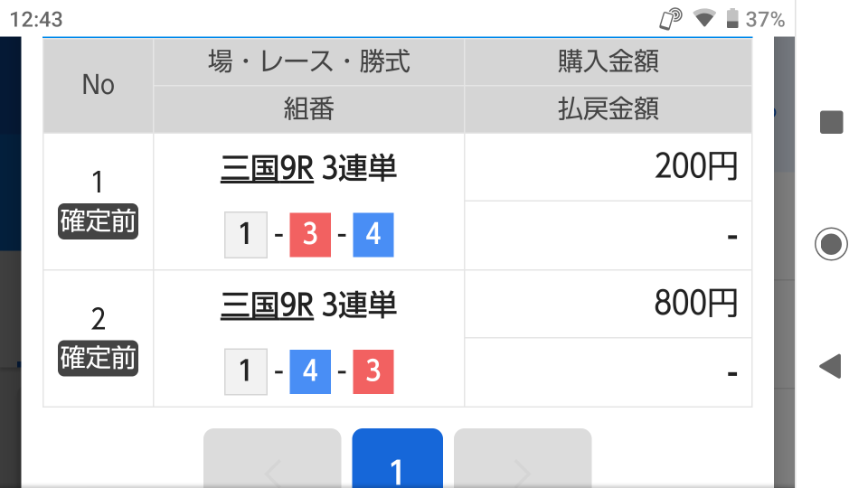Click red boat number 3 in row 1
The image size is (868, 488).
pos(310,235)
